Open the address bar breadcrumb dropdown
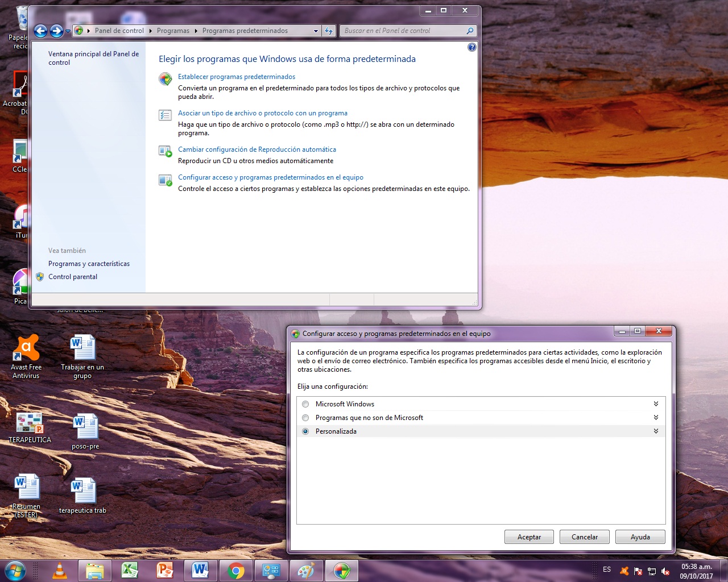Viewport: 728px width, 582px height. click(x=317, y=31)
